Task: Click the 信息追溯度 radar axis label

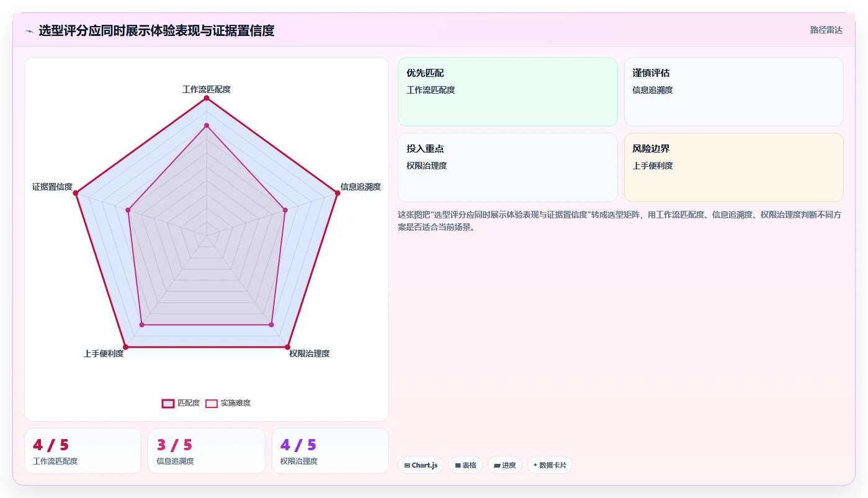Action: [360, 187]
